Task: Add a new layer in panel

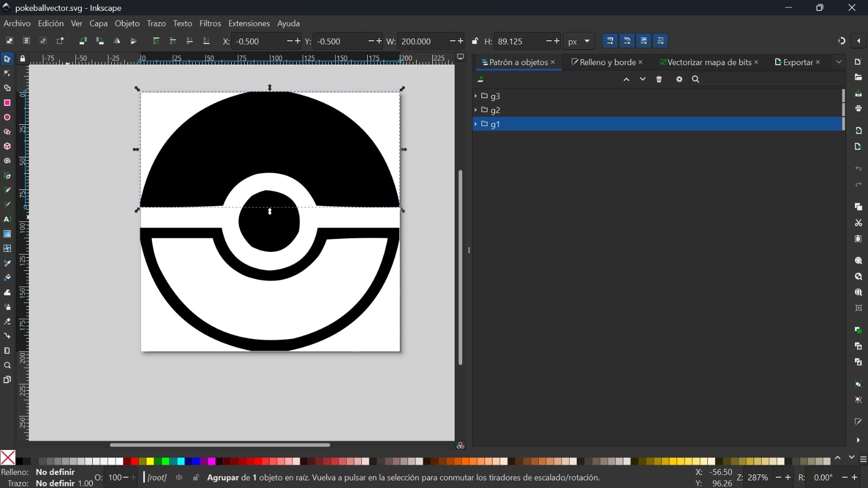Action: pos(481,80)
